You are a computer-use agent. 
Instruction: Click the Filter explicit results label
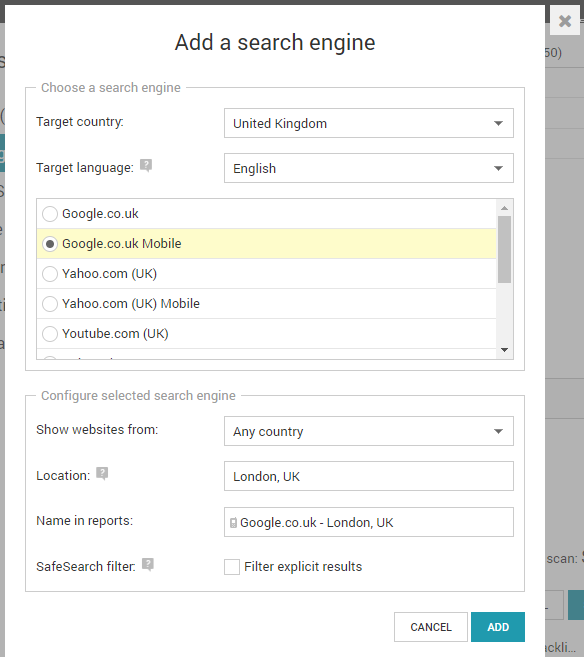(303, 567)
